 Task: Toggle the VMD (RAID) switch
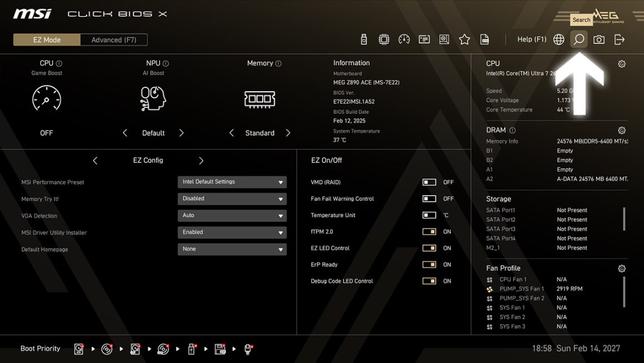pos(429,182)
